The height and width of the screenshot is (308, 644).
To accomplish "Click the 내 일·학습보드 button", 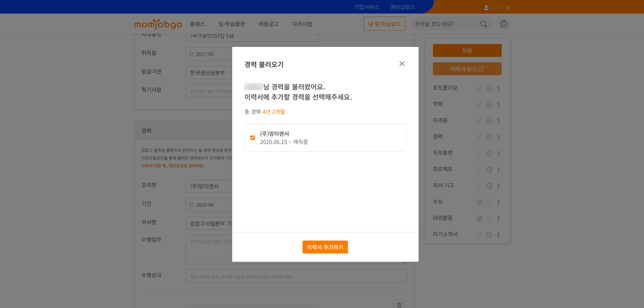I will pyautogui.click(x=384, y=24).
